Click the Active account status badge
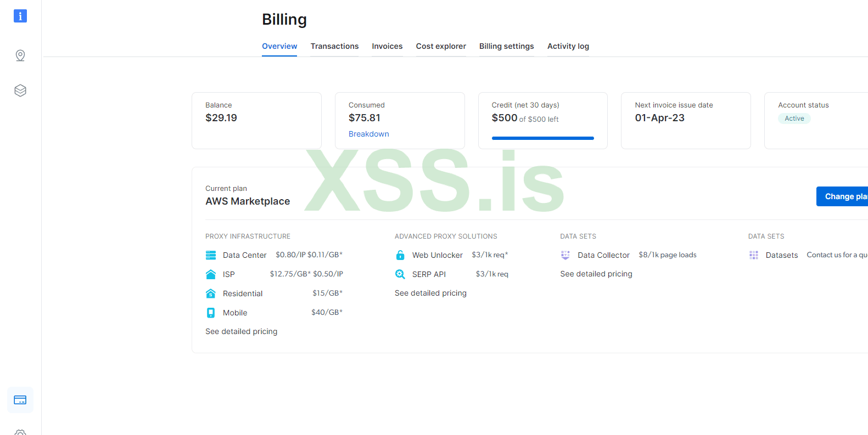Screen dimensions: 868x435 point(794,118)
